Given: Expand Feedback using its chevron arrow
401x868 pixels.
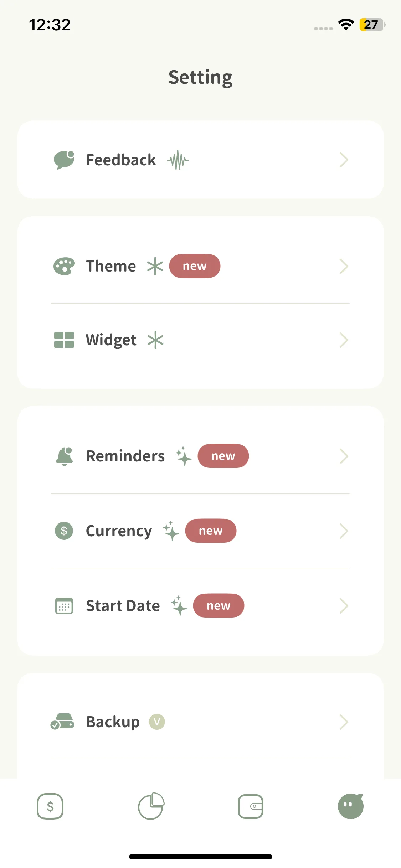Looking at the screenshot, I should tap(344, 160).
